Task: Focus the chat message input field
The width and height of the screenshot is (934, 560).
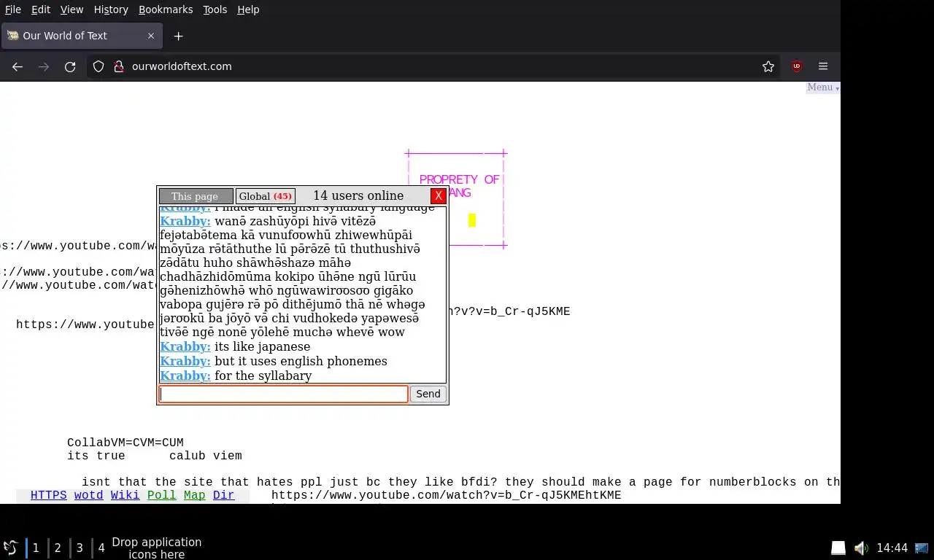Action: coord(284,394)
